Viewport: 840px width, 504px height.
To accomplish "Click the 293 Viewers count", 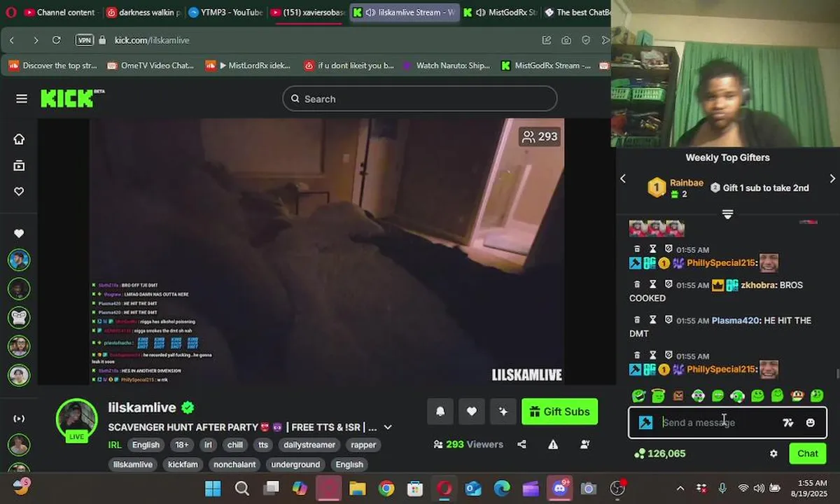I will [468, 444].
